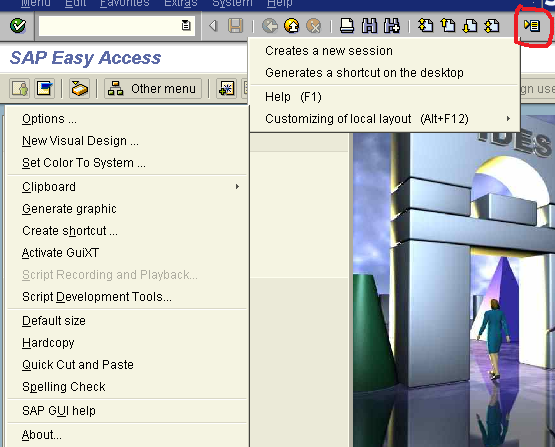Choose Quick Cut and Paste
Image resolution: width=555 pixels, height=447 pixels.
coord(127,365)
